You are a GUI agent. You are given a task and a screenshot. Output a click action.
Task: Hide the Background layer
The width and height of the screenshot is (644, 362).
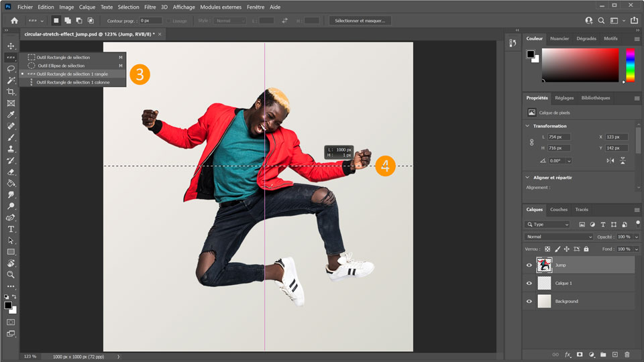[x=529, y=302]
